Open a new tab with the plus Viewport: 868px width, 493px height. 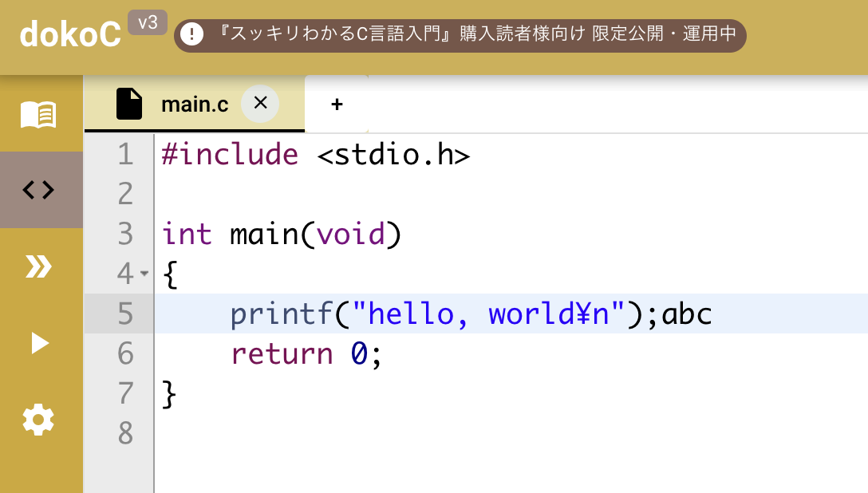(336, 104)
